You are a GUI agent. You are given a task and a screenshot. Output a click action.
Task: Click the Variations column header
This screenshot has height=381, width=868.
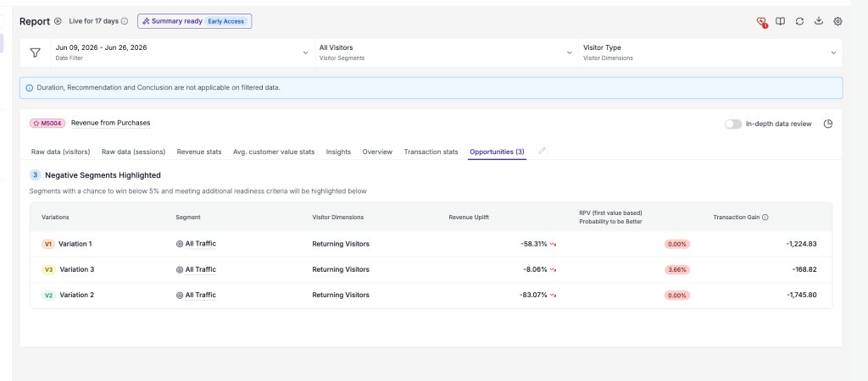click(55, 218)
